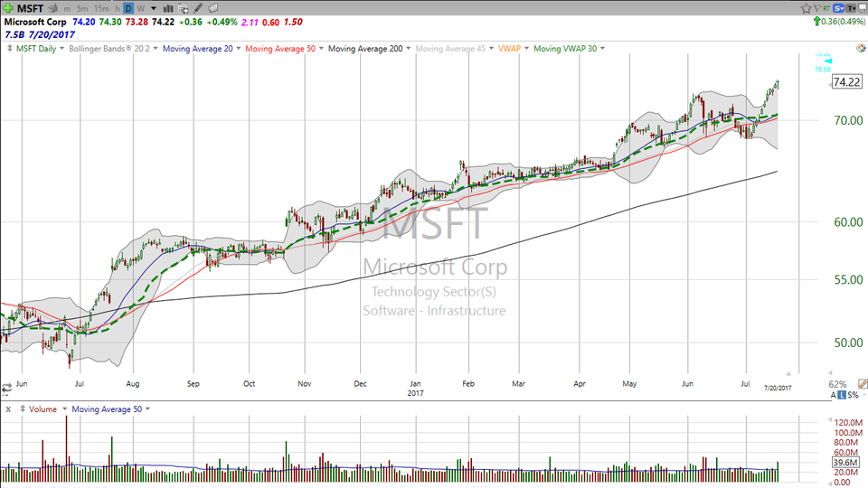Select the Weekly 'W' timeframe
This screenshot has width=868, height=488.
pyautogui.click(x=141, y=9)
